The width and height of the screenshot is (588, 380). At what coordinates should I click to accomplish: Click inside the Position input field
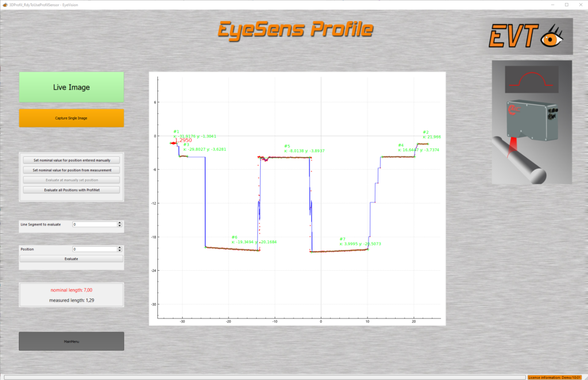click(x=95, y=249)
